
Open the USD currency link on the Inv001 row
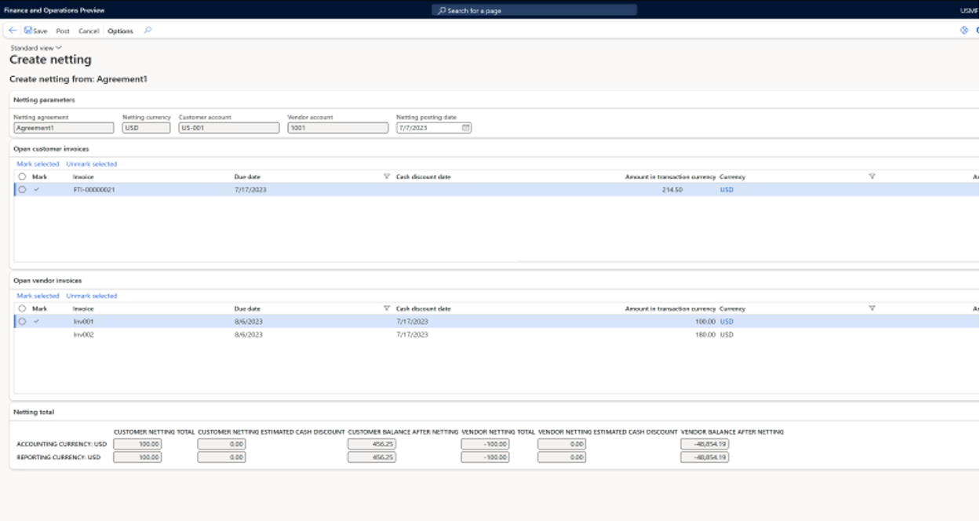tap(727, 321)
